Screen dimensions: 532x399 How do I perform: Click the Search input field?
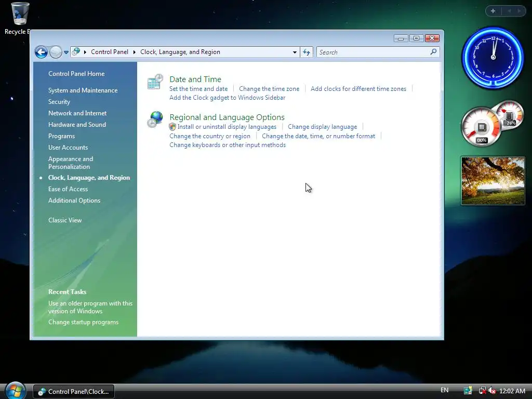click(378, 52)
